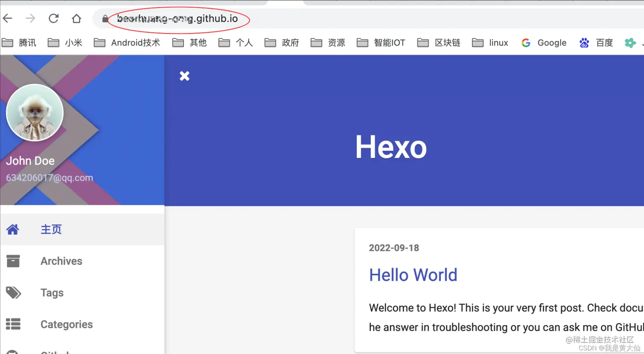Image resolution: width=644 pixels, height=354 pixels.
Task: Click the 2022-09-18 post date
Action: point(394,248)
